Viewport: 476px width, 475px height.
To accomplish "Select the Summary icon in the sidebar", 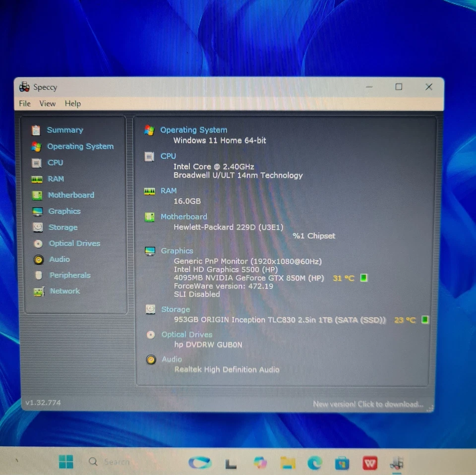I will tap(36, 130).
